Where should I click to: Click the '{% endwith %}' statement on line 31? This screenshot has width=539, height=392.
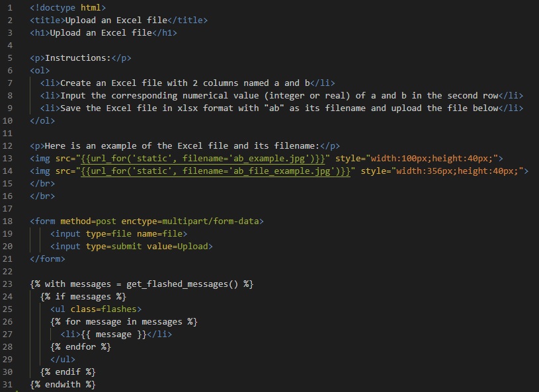[x=63, y=385]
